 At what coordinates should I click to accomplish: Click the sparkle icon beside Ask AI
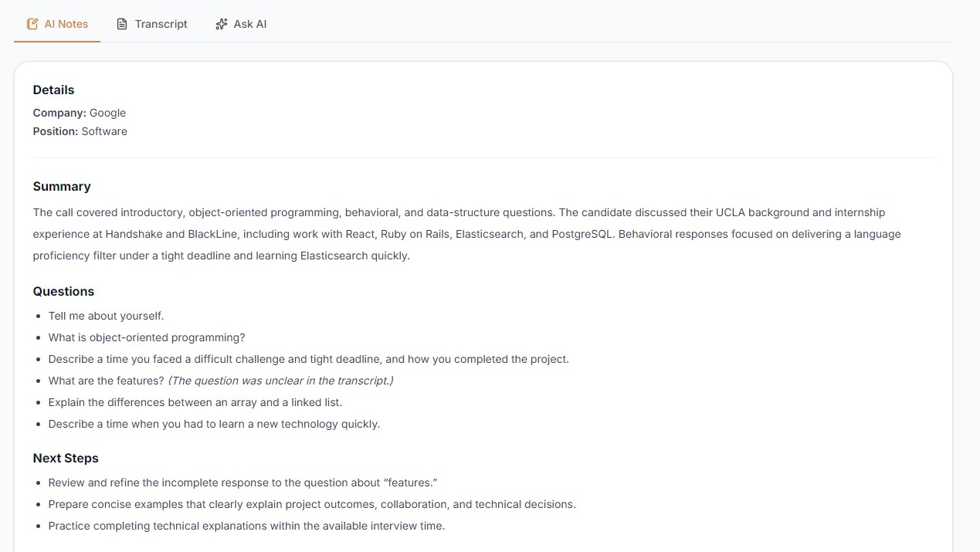(x=221, y=24)
